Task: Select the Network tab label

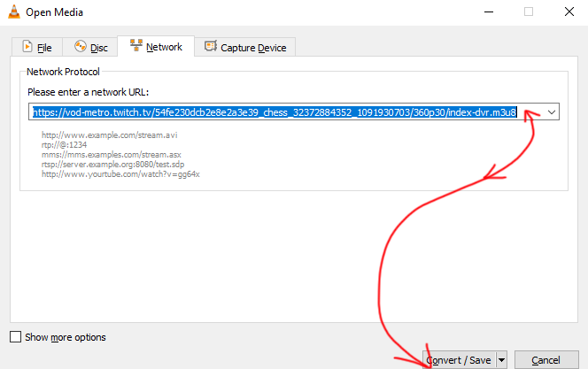Action: pos(164,46)
